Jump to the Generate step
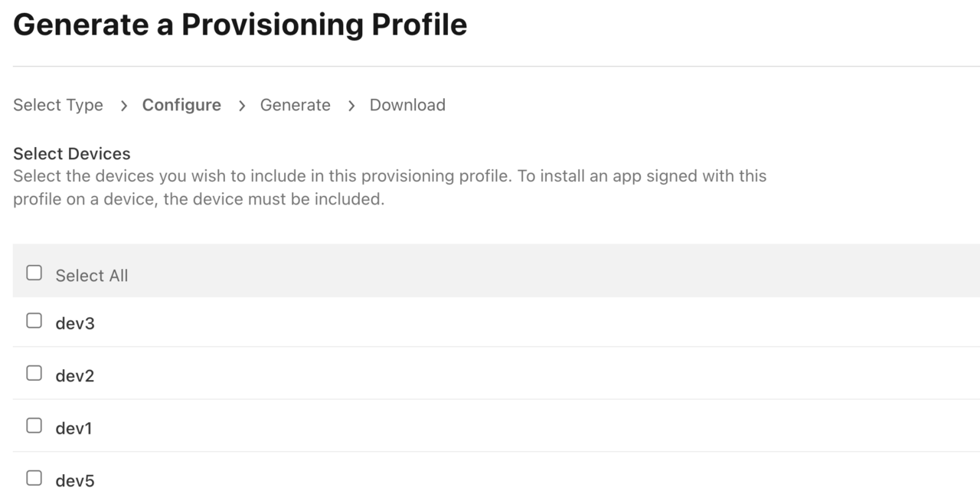The width and height of the screenshot is (980, 501). pos(296,105)
